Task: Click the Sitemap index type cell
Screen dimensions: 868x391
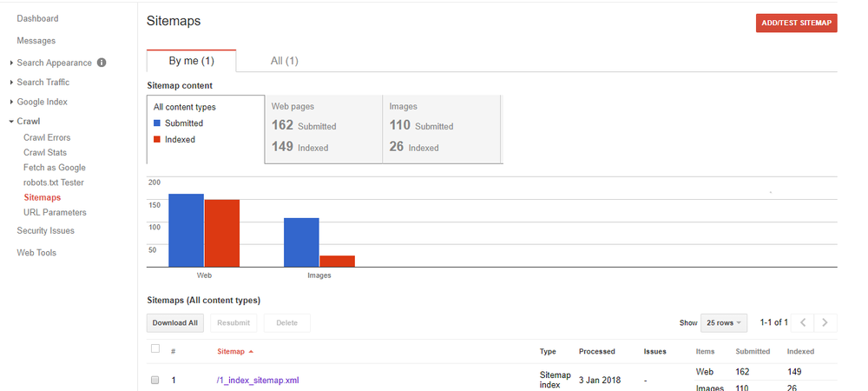Action: point(556,381)
